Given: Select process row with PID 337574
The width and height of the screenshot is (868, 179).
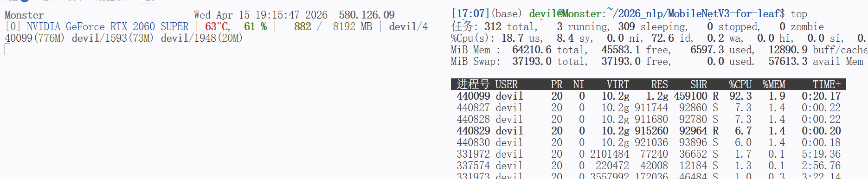Looking at the screenshot, I should click(x=649, y=166).
